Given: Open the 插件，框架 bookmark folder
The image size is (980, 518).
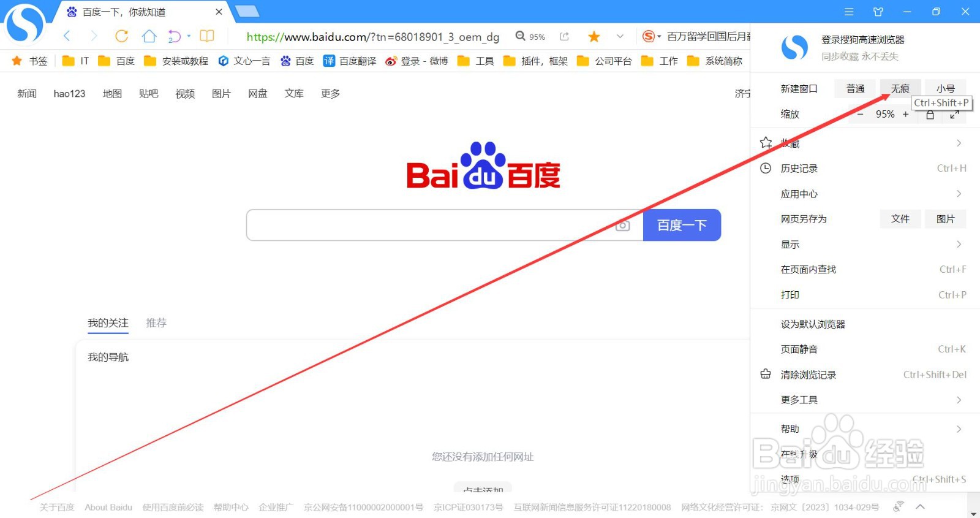Looking at the screenshot, I should tap(535, 61).
